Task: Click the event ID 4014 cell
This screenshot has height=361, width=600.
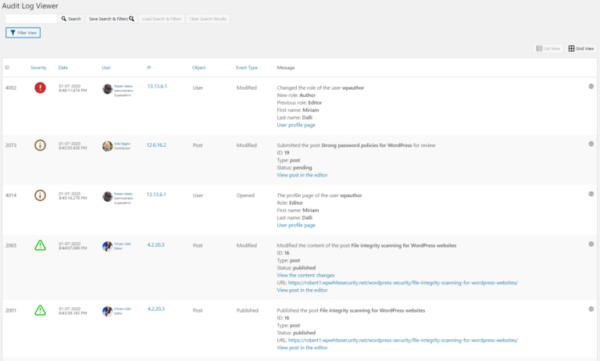Action: pyautogui.click(x=11, y=195)
